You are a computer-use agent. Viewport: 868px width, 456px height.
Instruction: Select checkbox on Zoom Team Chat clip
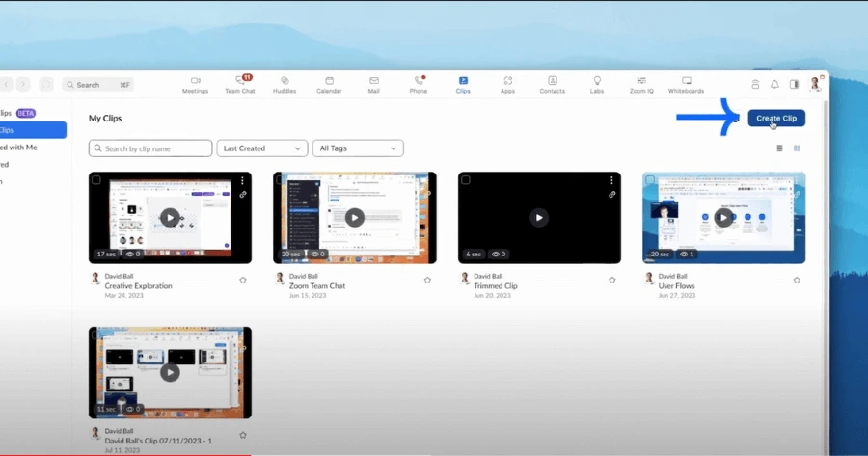pyautogui.click(x=281, y=180)
